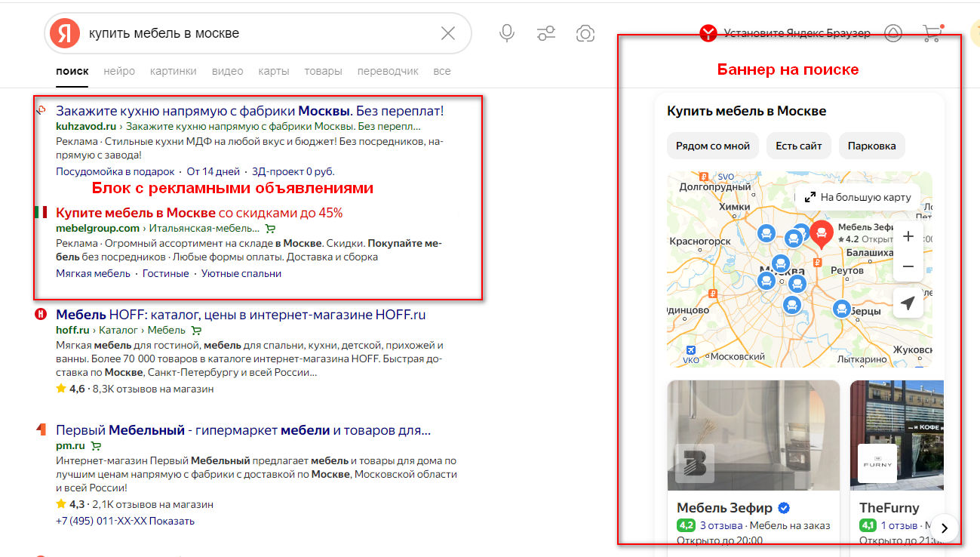
Task: Toggle the Парковка filter chip
Action: tap(872, 146)
